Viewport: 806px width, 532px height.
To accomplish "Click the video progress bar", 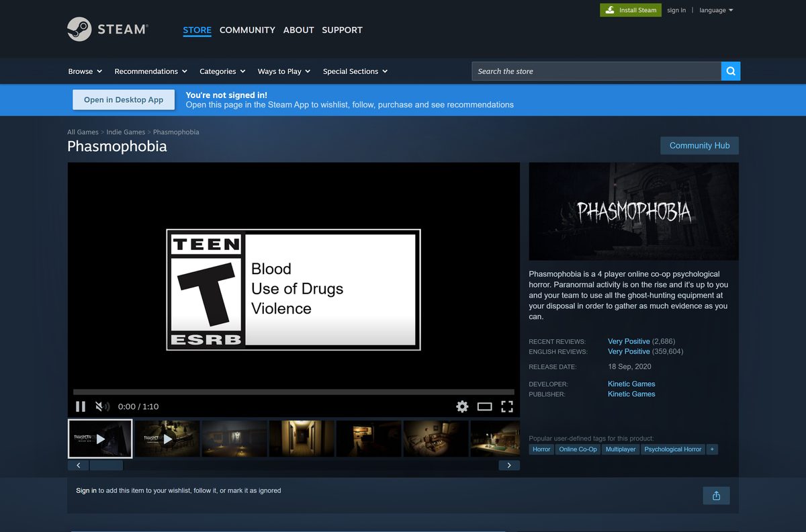I will (294, 392).
